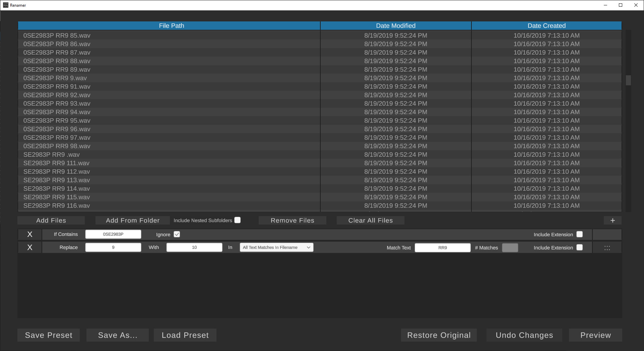Remove the Replace rule via its X icon
The image size is (644, 351).
(x=29, y=247)
